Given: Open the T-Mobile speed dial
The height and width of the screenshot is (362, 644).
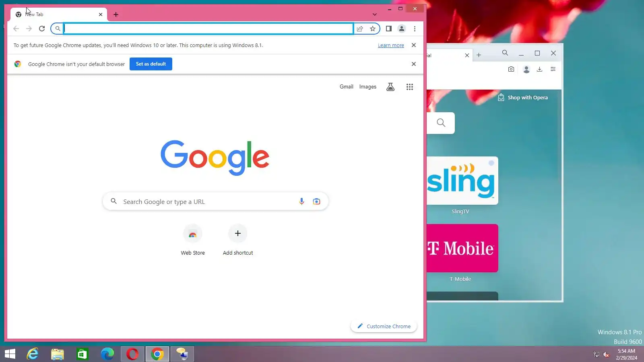Looking at the screenshot, I should click(x=462, y=248).
